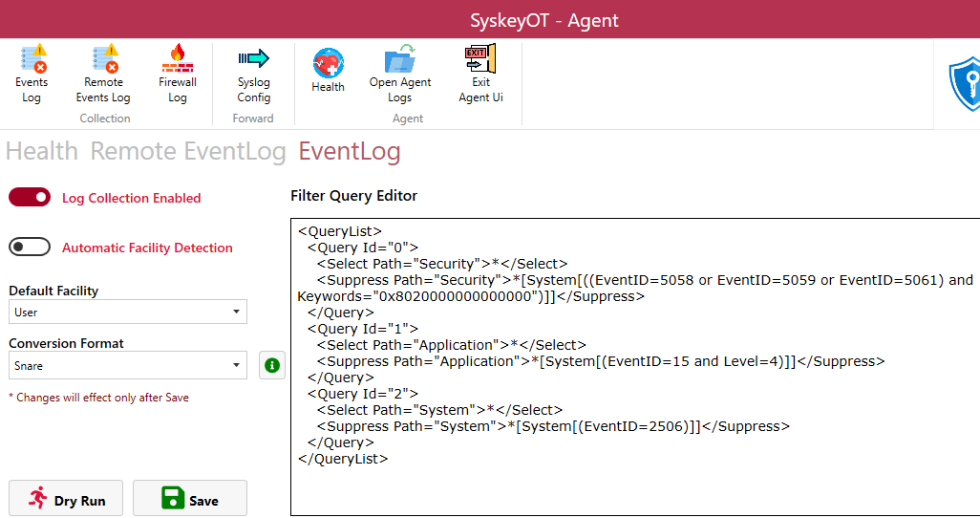Viewport: 980px width, 518px height.
Task: Disable the Log Collection Enabled toggle
Action: pos(30,198)
